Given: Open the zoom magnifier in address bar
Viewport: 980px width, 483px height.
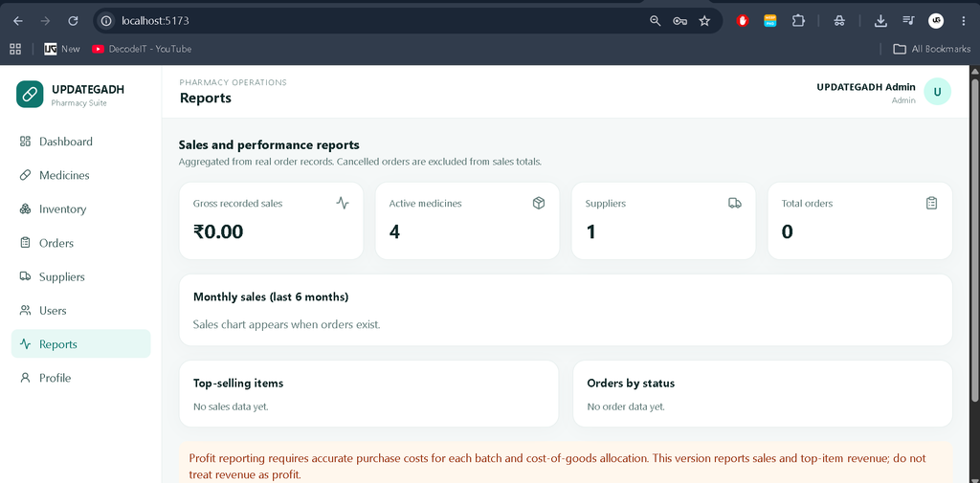Looking at the screenshot, I should point(655,21).
